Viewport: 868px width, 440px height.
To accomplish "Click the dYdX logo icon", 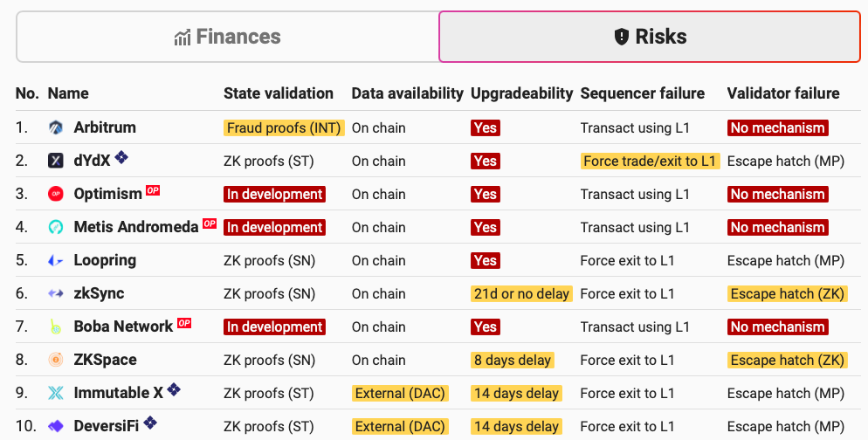I will click(56, 161).
